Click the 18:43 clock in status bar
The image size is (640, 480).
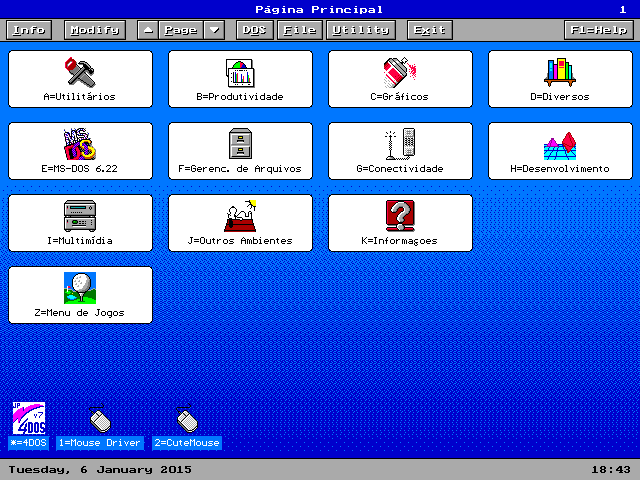pyautogui.click(x=611, y=469)
